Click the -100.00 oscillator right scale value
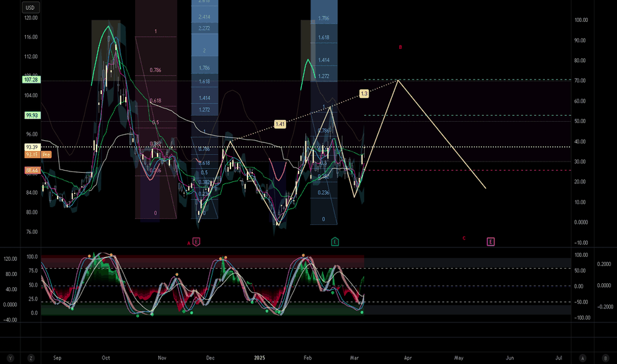617x364 pixels. (x=582, y=318)
